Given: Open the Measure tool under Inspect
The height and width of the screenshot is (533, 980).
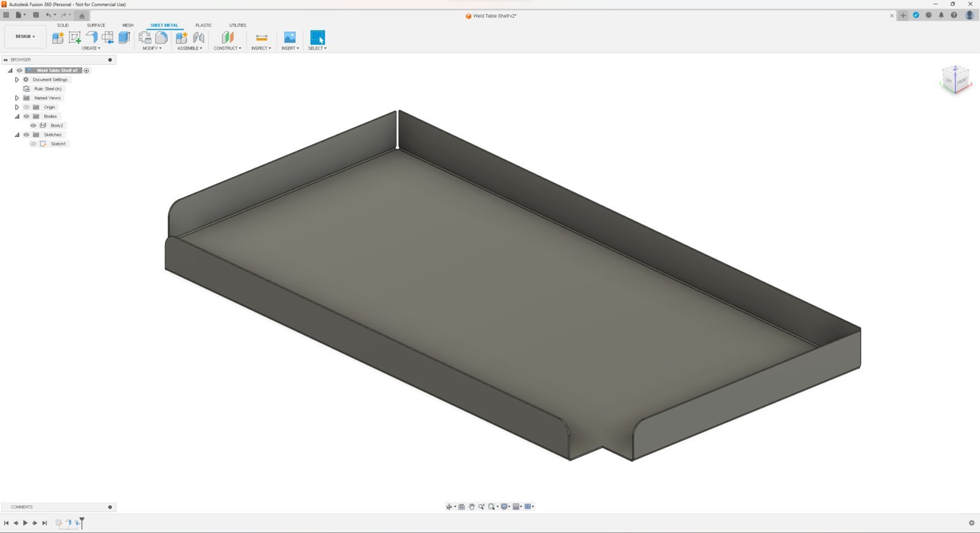Looking at the screenshot, I should (262, 37).
